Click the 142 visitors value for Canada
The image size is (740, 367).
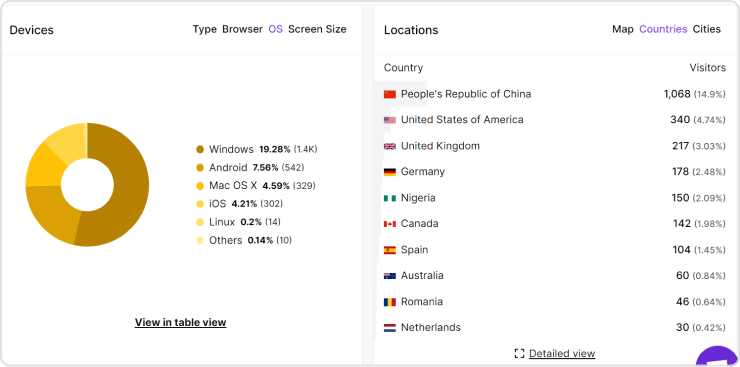682,224
